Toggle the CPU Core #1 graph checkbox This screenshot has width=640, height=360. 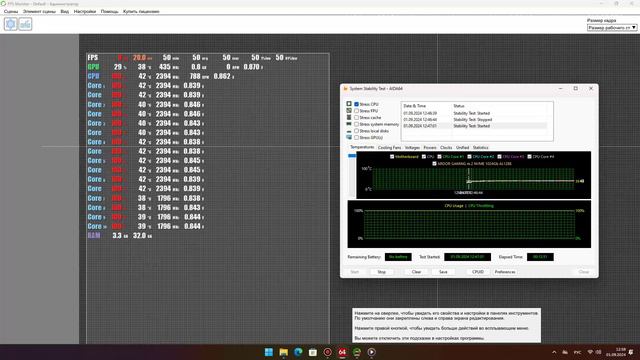tap(439, 157)
